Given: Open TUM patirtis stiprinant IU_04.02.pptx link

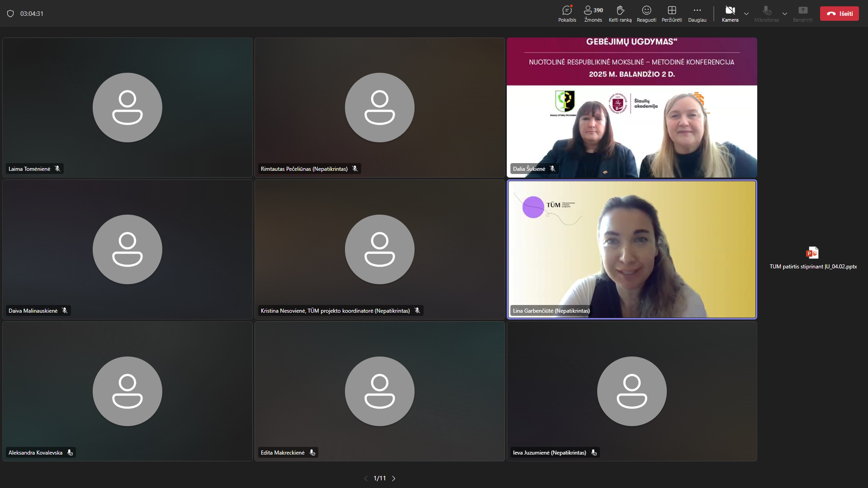Looking at the screenshot, I should tap(813, 267).
